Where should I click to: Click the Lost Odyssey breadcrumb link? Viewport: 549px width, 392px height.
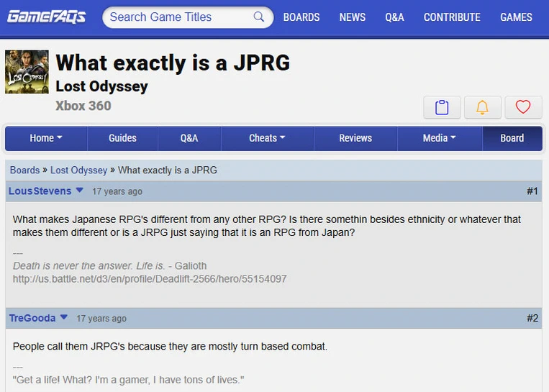78,170
